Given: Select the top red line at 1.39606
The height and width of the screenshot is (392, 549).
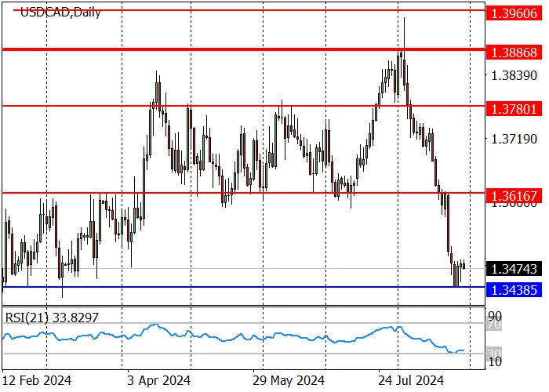Looking at the screenshot, I should (249, 10).
